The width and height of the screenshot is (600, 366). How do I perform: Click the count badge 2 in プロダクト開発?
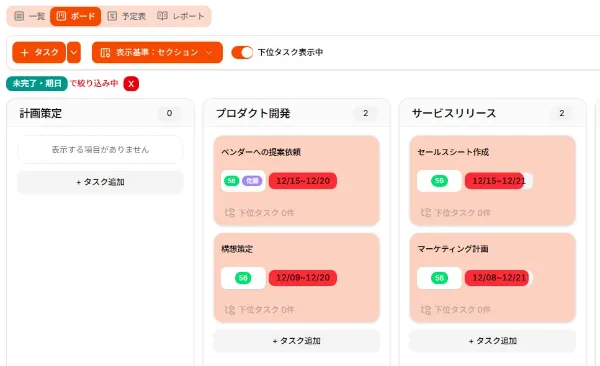coord(366,113)
